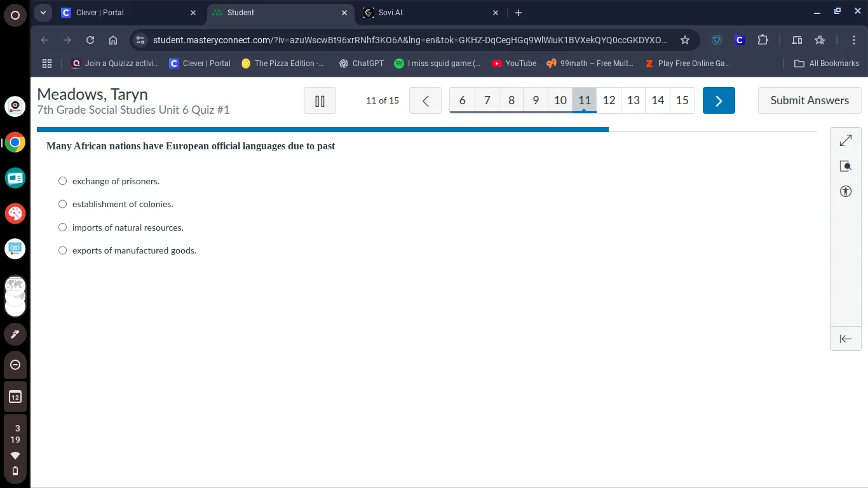Select 'exports of manufactured goods' option
Image resolution: width=868 pixels, height=488 pixels.
(x=62, y=250)
